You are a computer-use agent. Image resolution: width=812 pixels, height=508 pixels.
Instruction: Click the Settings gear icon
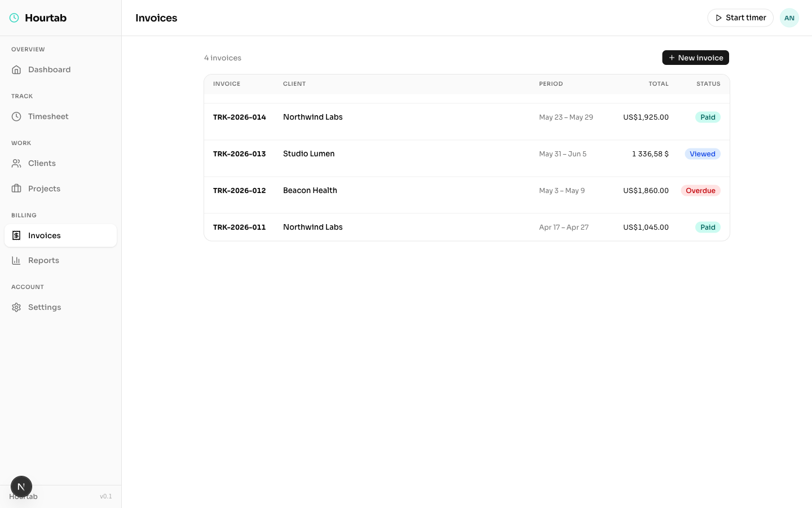tap(16, 307)
